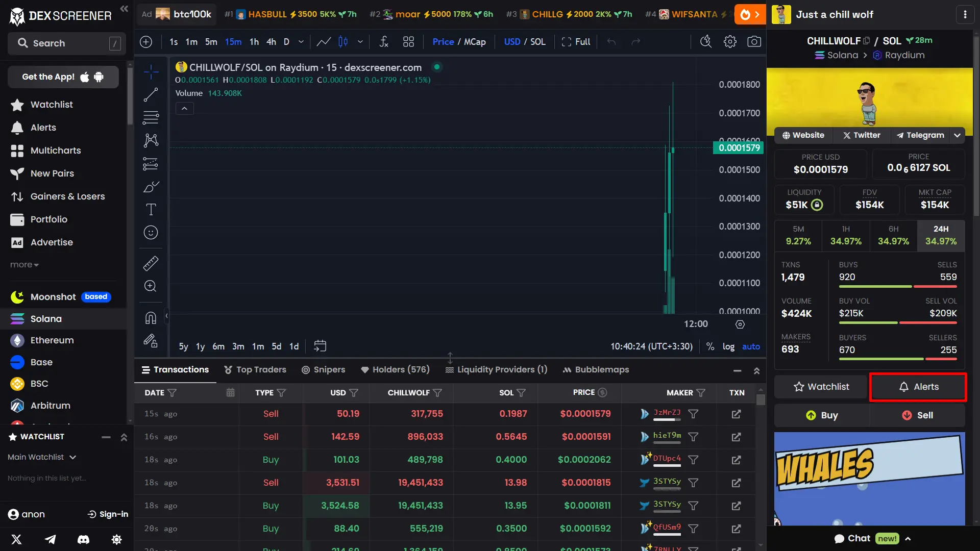Open Liquidity Providers (1) tab
This screenshot has width=980, height=551.
tap(496, 370)
